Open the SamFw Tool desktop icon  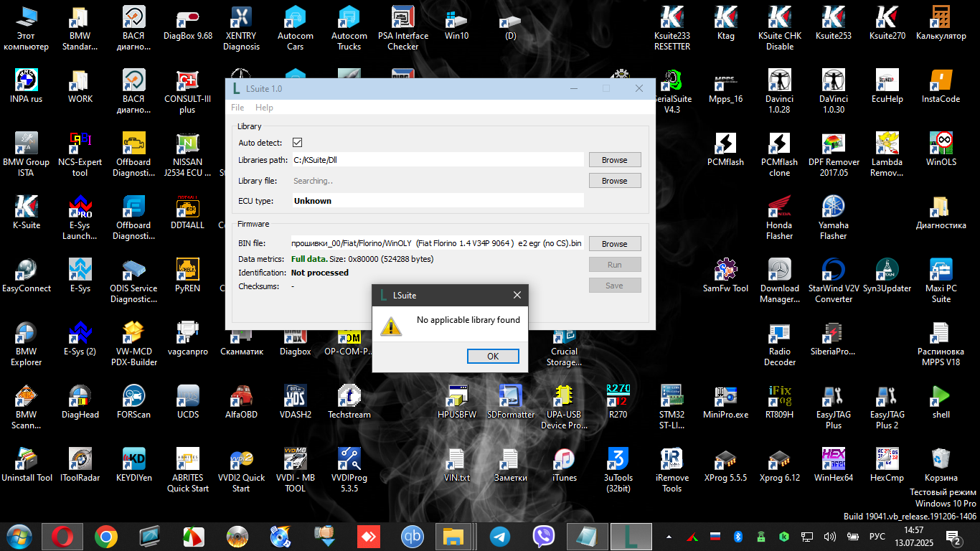click(726, 276)
